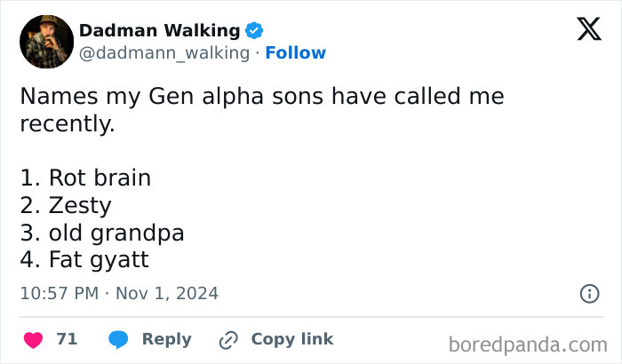
Task: Click the '3. old grandpa' line
Action: coord(101,233)
